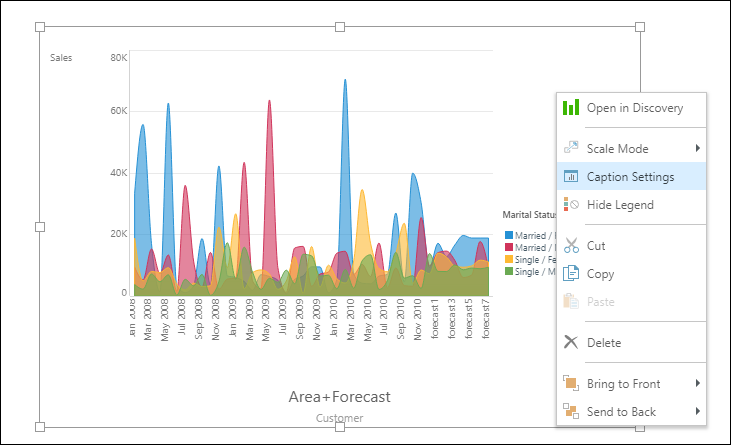Click the Scale Mode icon

pyautogui.click(x=571, y=148)
